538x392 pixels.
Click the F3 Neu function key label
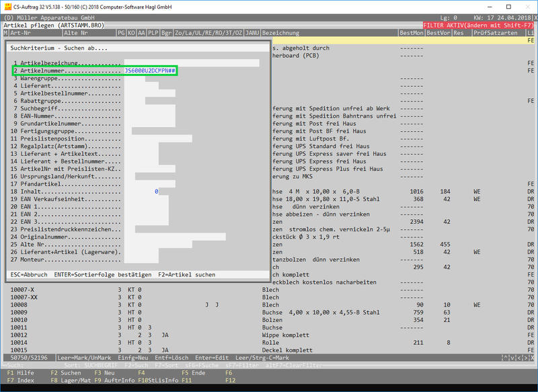coord(106,373)
